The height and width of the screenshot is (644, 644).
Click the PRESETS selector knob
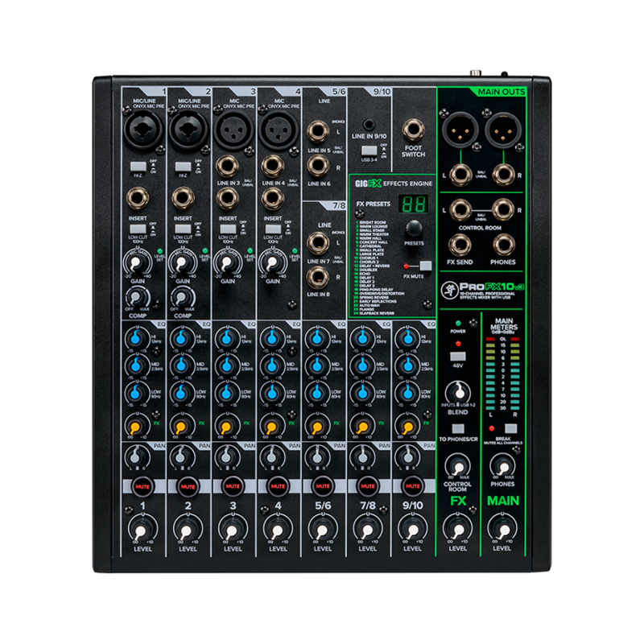(414, 229)
